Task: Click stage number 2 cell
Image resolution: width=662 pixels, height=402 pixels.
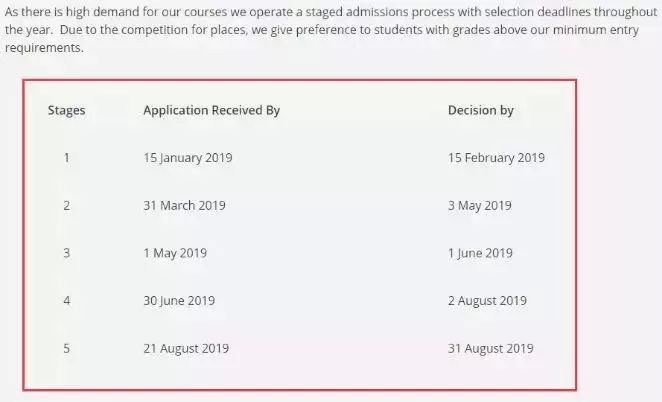Action: click(x=66, y=206)
